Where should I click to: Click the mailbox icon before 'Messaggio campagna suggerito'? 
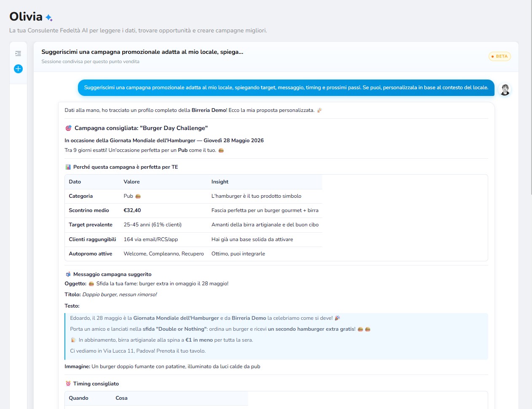point(68,274)
